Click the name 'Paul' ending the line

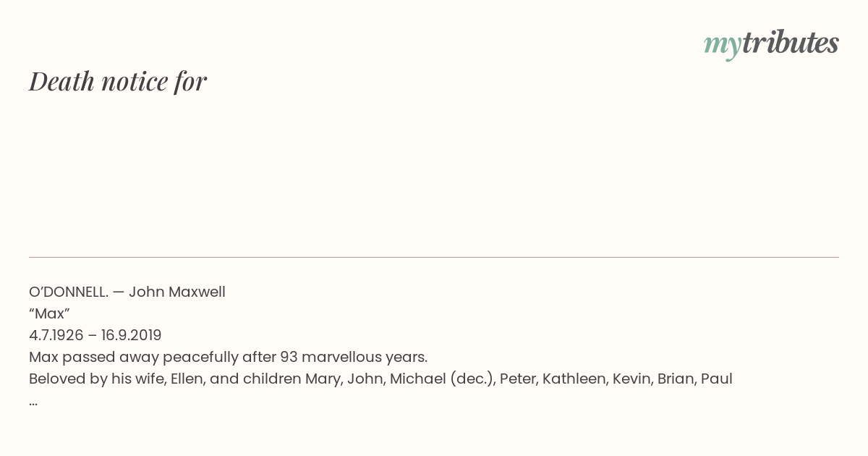[x=716, y=379]
